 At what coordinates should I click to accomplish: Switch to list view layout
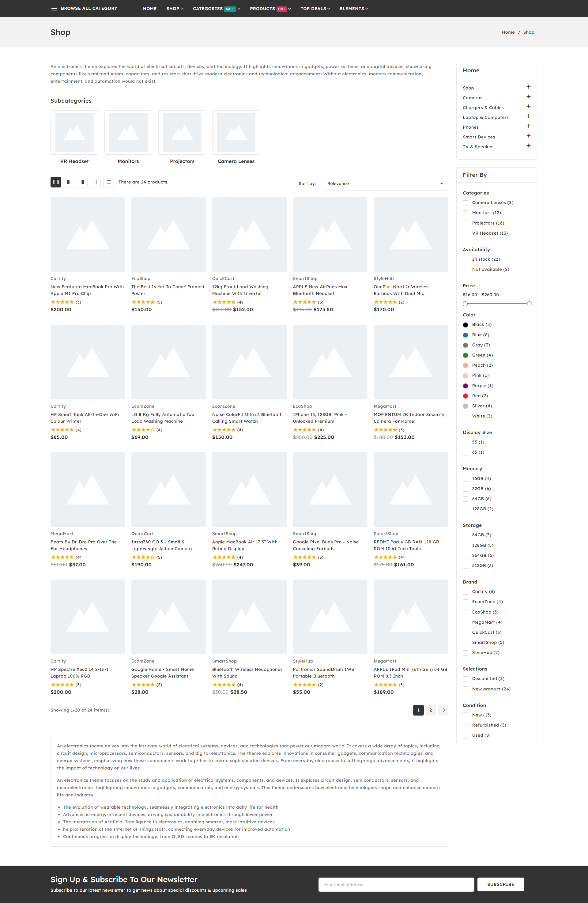point(108,182)
